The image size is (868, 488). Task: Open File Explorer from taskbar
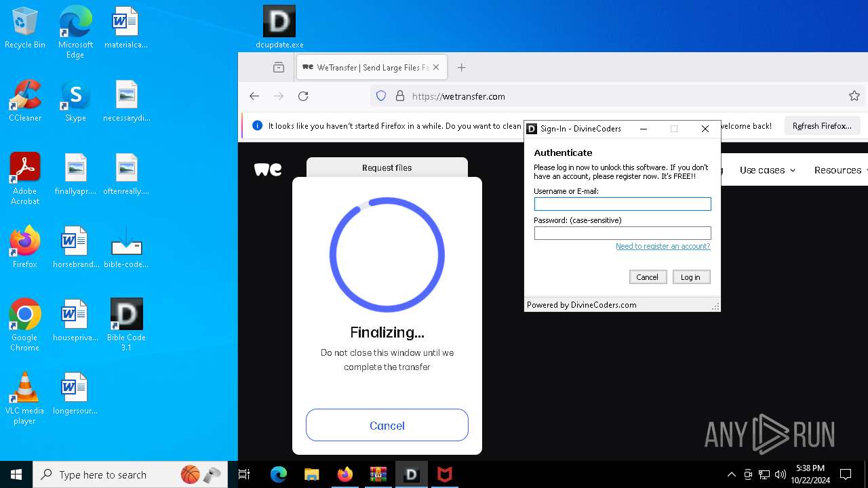(312, 474)
